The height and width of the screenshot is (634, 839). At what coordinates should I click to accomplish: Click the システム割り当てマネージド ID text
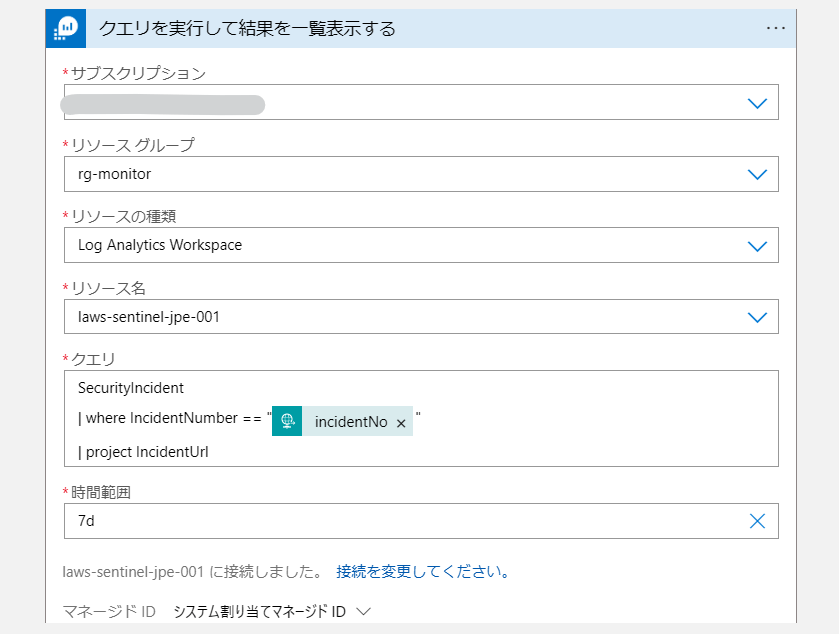click(260, 611)
